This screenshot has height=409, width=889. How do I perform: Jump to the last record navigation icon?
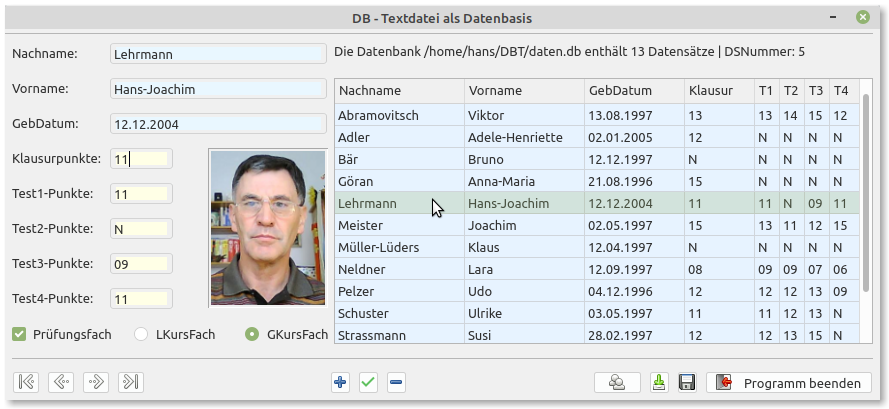[x=130, y=382]
